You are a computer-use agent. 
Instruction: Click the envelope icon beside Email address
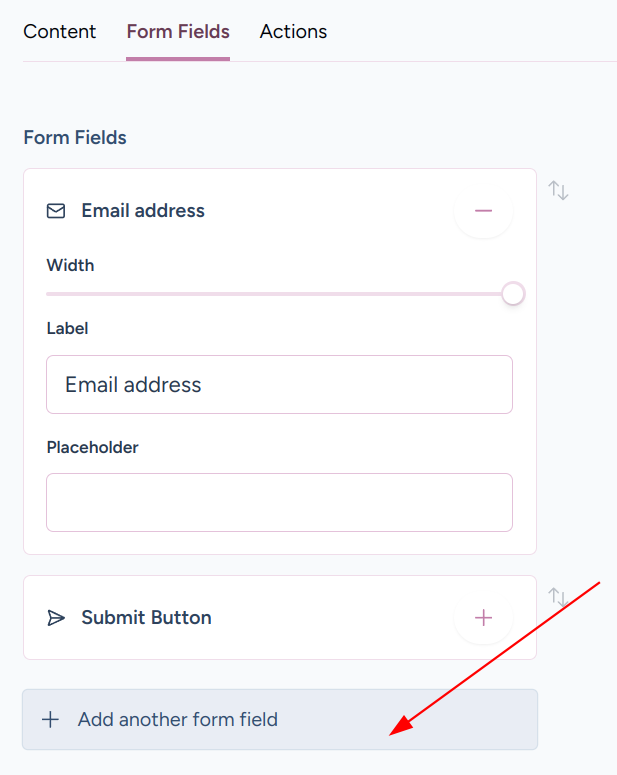57,211
